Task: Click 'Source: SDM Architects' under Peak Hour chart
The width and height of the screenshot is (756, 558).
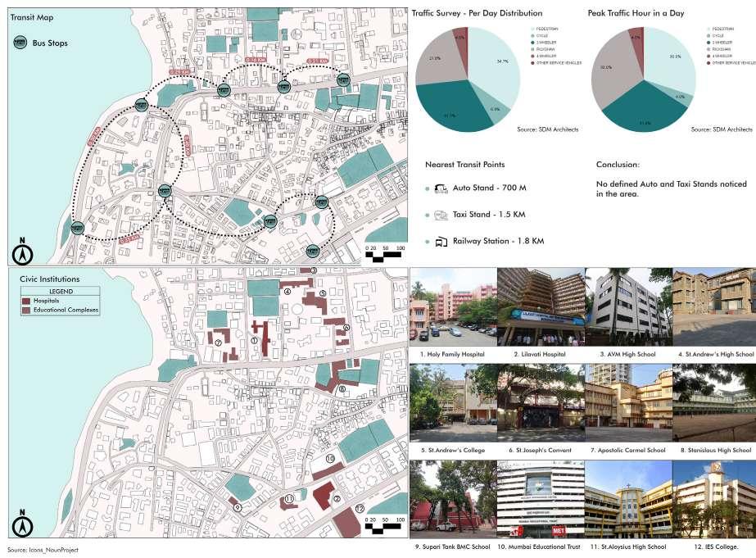Action: 722,129
